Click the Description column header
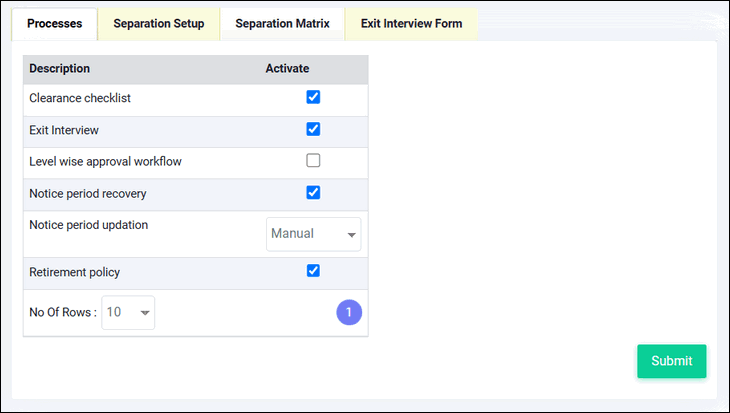Screen dimensions: 730x413 60,68
